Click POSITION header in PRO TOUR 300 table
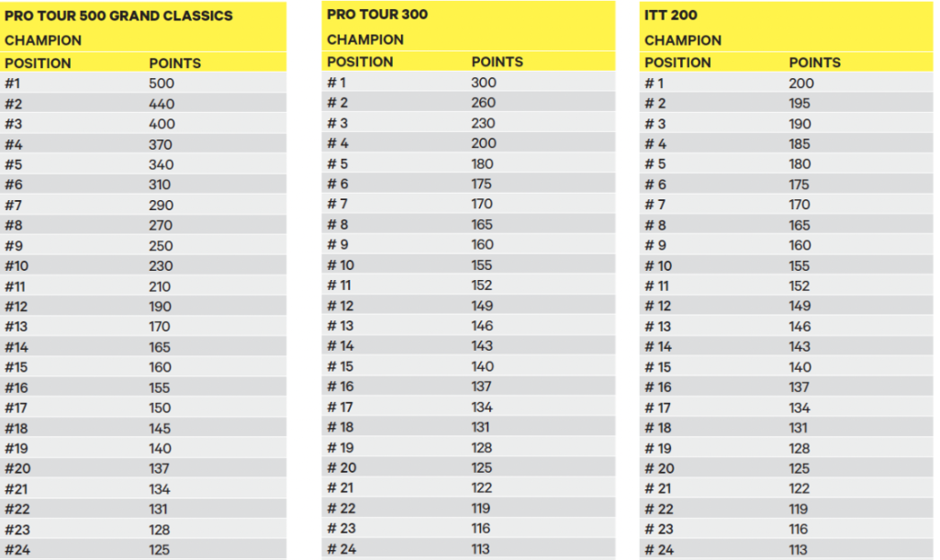 [360, 62]
